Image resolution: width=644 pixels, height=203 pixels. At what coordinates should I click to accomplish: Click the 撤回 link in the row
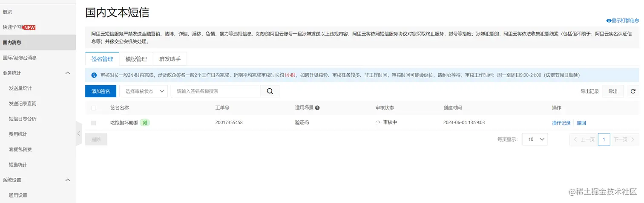[x=581, y=123]
